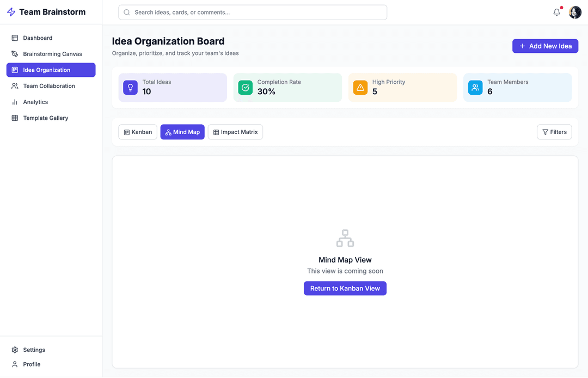The width and height of the screenshot is (588, 378).
Task: Navigate to Analytics in the sidebar
Action: [x=35, y=102]
